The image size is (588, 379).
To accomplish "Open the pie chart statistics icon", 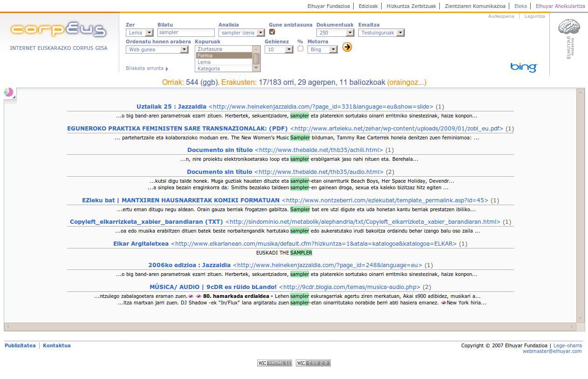I will pyautogui.click(x=9, y=92).
